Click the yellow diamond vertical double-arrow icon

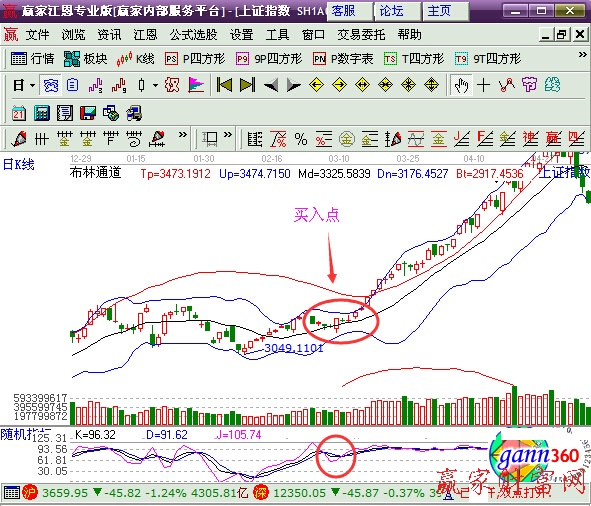coord(431,85)
